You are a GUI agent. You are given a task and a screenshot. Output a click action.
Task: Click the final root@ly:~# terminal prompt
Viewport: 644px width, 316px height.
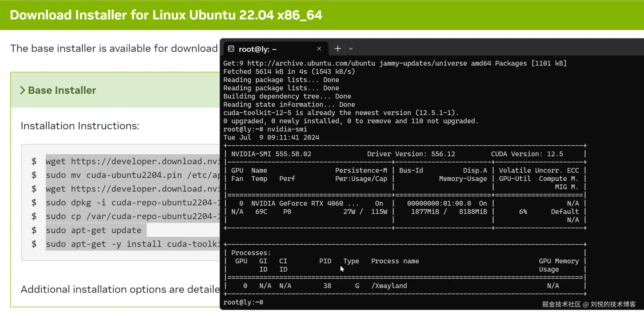pyautogui.click(x=243, y=302)
